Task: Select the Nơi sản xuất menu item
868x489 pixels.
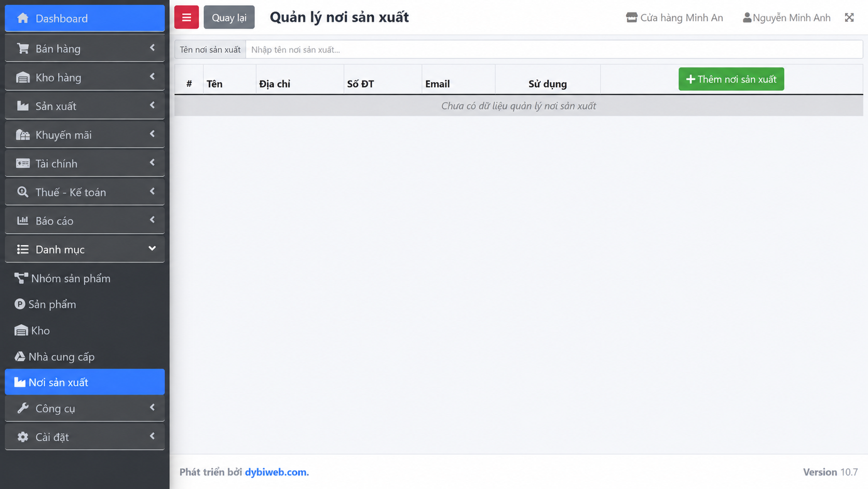Action: [85, 382]
